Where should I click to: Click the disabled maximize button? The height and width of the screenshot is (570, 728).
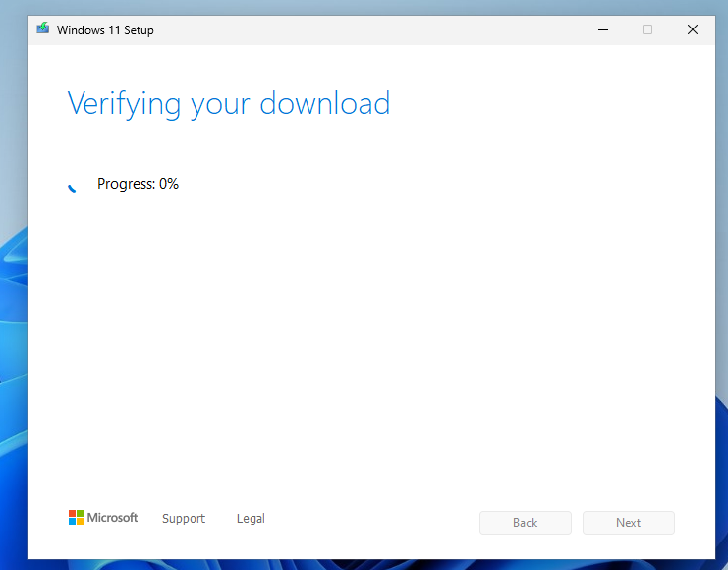click(x=647, y=29)
